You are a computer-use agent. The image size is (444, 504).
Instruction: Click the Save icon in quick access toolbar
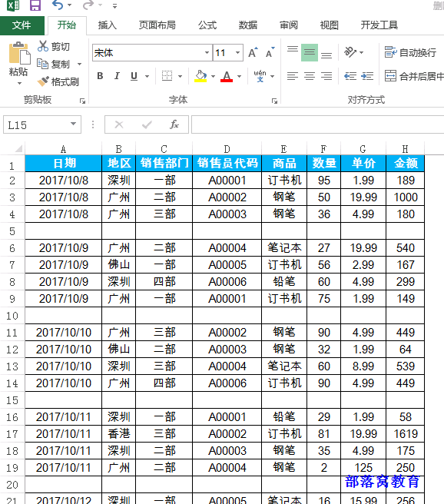[x=35, y=5]
